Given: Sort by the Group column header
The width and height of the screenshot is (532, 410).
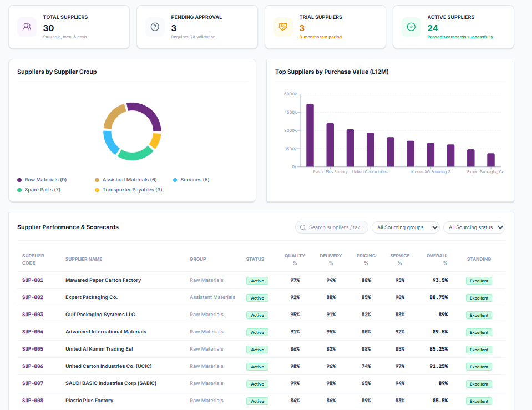Looking at the screenshot, I should click(x=198, y=259).
